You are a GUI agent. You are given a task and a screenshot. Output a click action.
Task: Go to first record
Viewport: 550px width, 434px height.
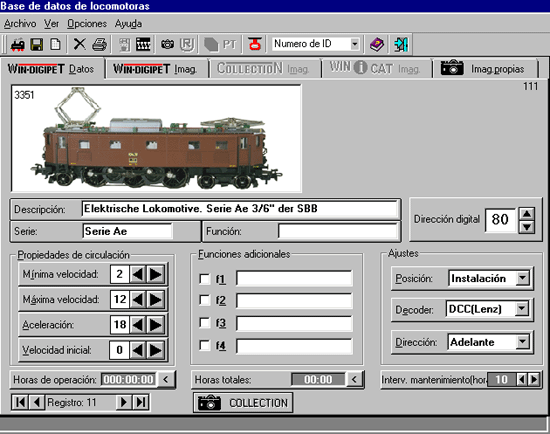20,402
